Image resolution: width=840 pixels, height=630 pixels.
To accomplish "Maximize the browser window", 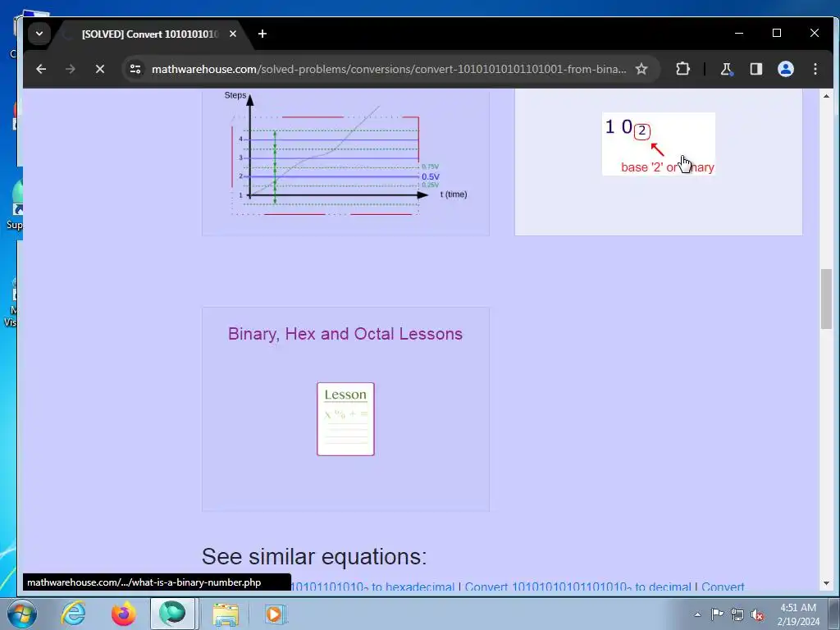I will (777, 33).
